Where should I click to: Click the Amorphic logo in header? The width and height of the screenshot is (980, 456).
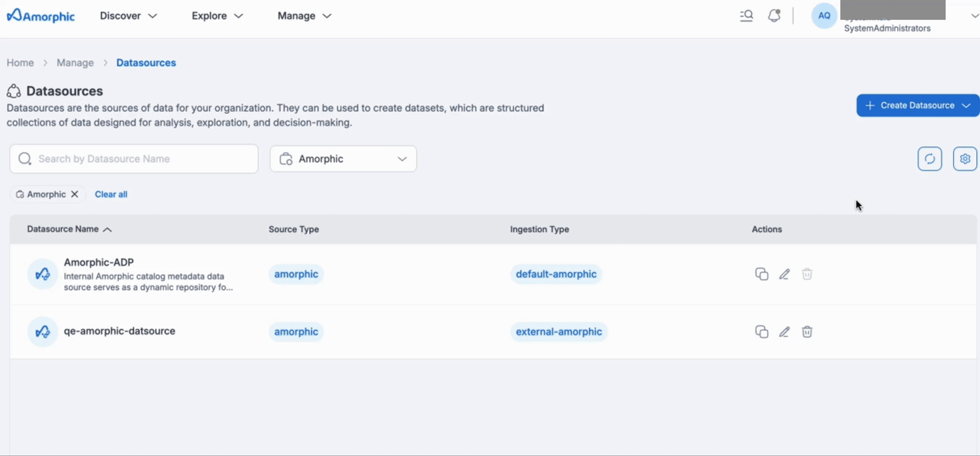pos(41,16)
